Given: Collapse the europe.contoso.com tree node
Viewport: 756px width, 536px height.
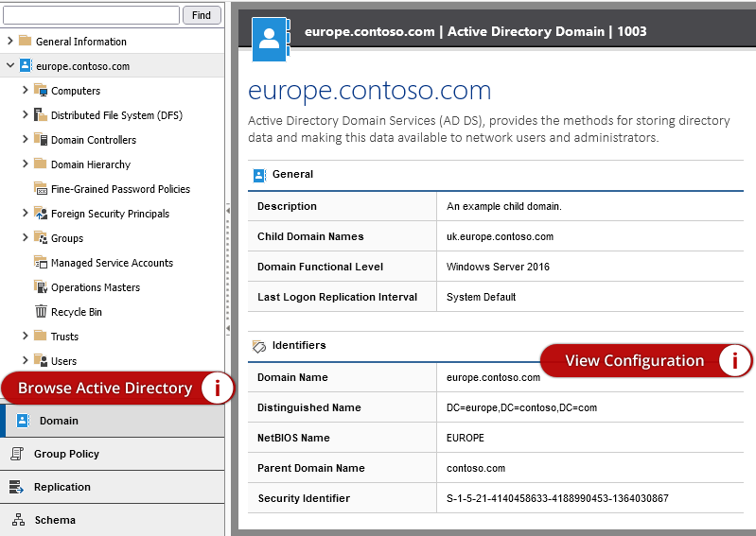Looking at the screenshot, I should tap(10, 65).
